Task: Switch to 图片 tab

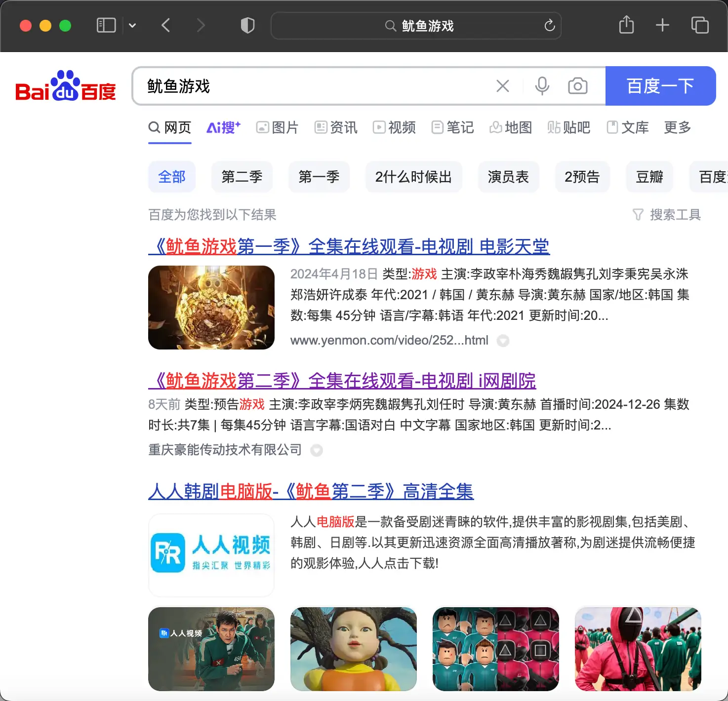Action: click(278, 128)
